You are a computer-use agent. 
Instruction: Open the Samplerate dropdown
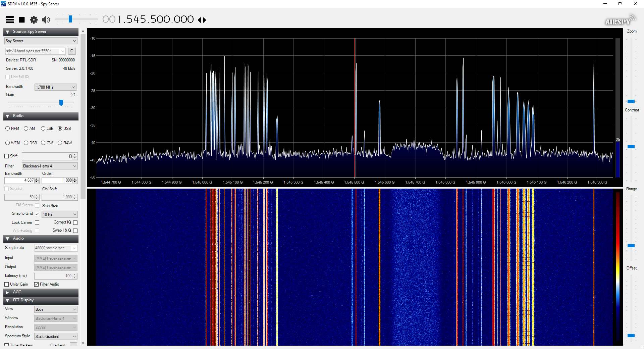pos(56,248)
